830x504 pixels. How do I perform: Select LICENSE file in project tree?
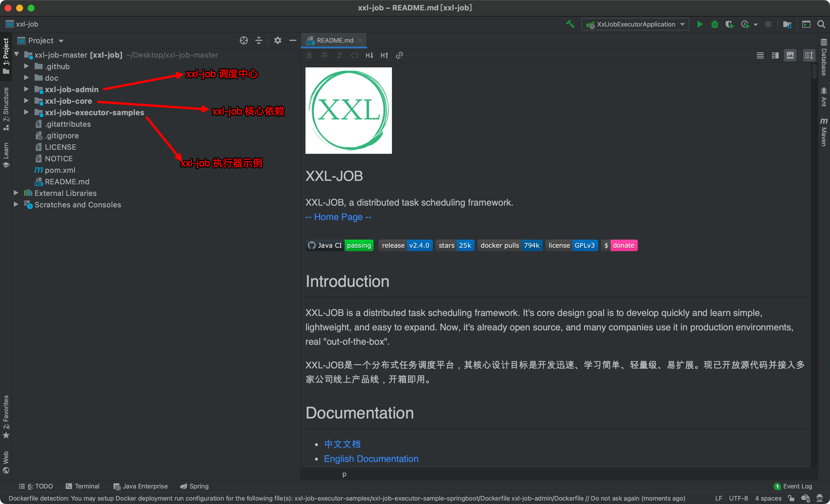pyautogui.click(x=60, y=147)
